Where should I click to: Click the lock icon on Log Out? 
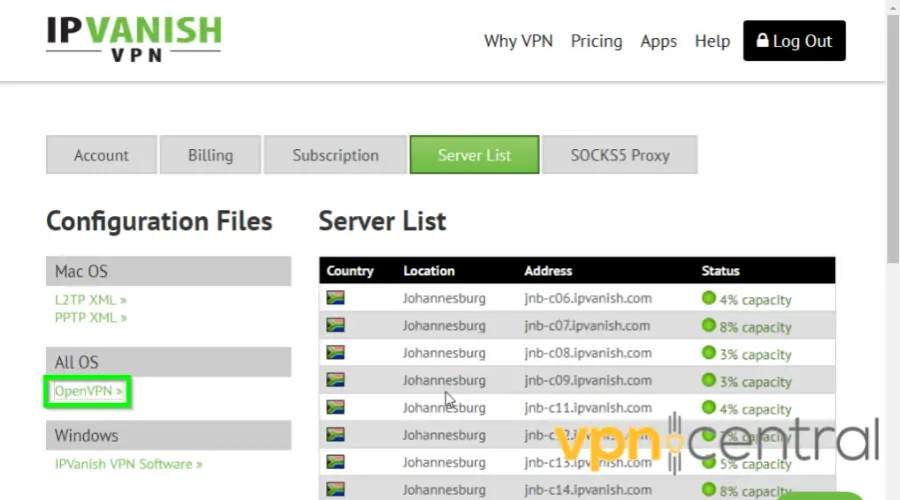tap(762, 40)
